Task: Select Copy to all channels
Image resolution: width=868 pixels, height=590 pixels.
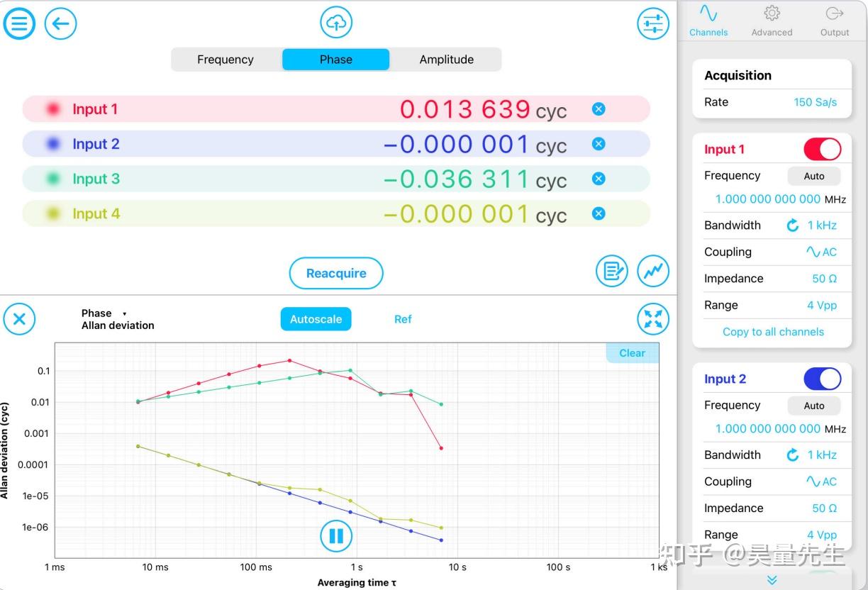Action: 773,332
